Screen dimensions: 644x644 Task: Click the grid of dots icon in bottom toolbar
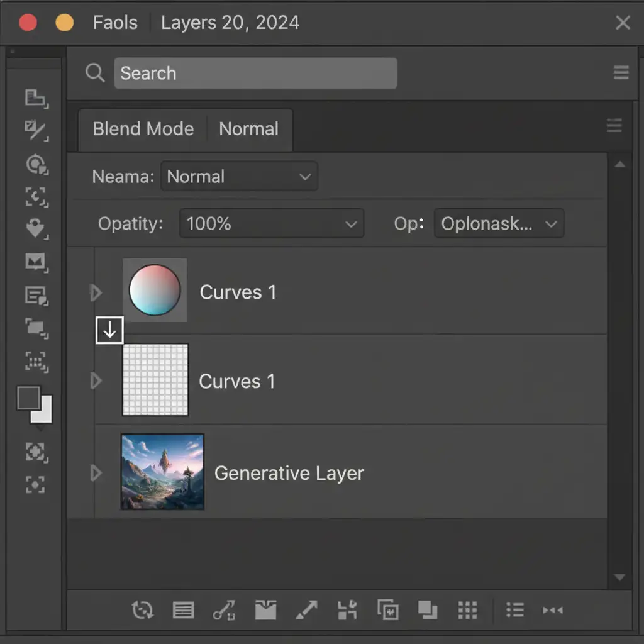click(x=468, y=609)
